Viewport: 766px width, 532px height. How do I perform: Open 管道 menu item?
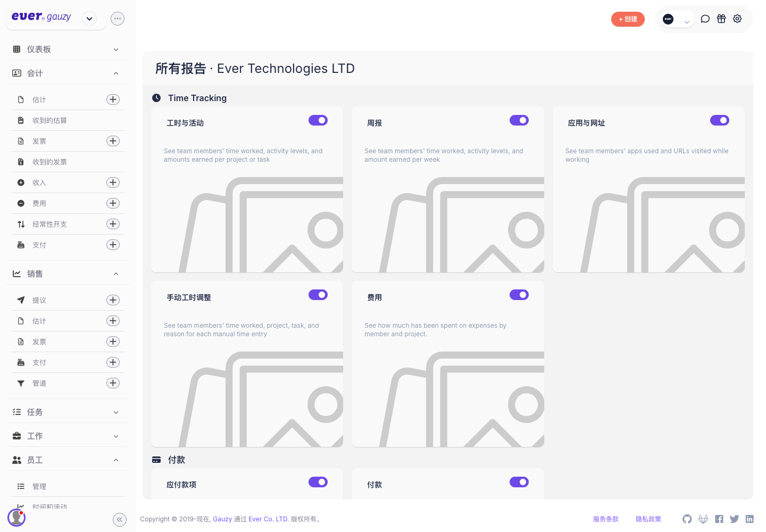[x=39, y=383]
